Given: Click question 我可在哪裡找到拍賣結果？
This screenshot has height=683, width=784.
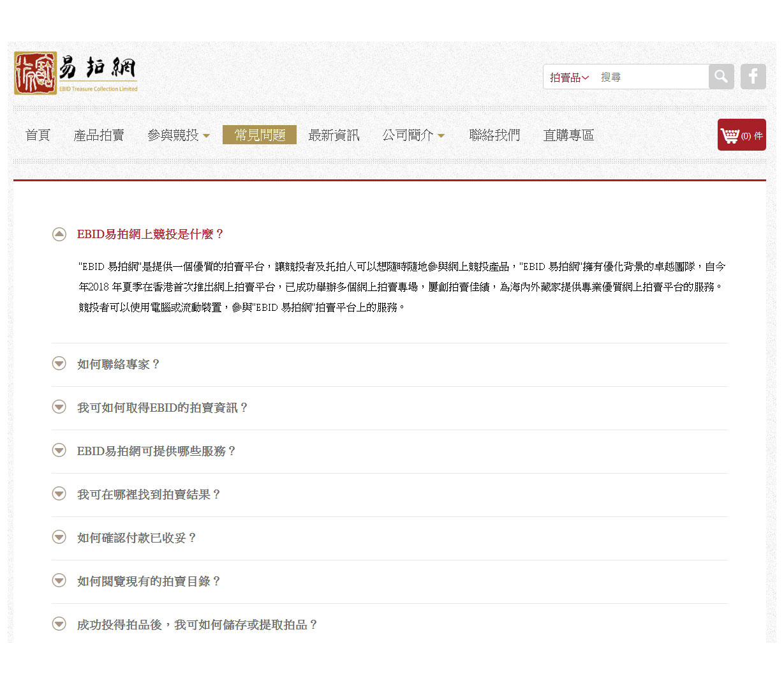Looking at the screenshot, I should (149, 495).
